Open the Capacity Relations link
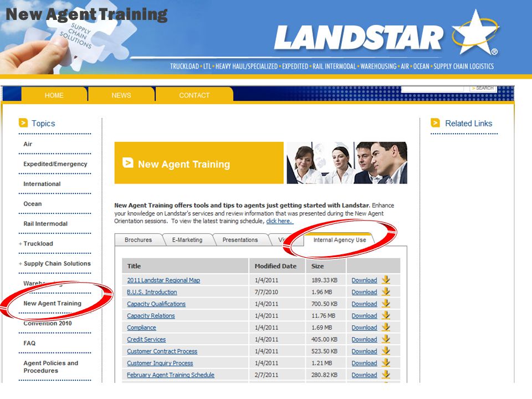532x399 pixels. pos(151,316)
